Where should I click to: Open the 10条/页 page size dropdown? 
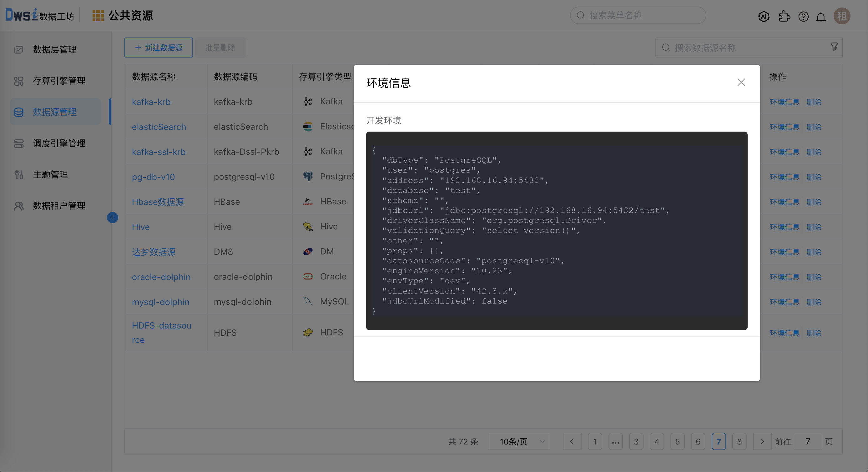pyautogui.click(x=518, y=441)
